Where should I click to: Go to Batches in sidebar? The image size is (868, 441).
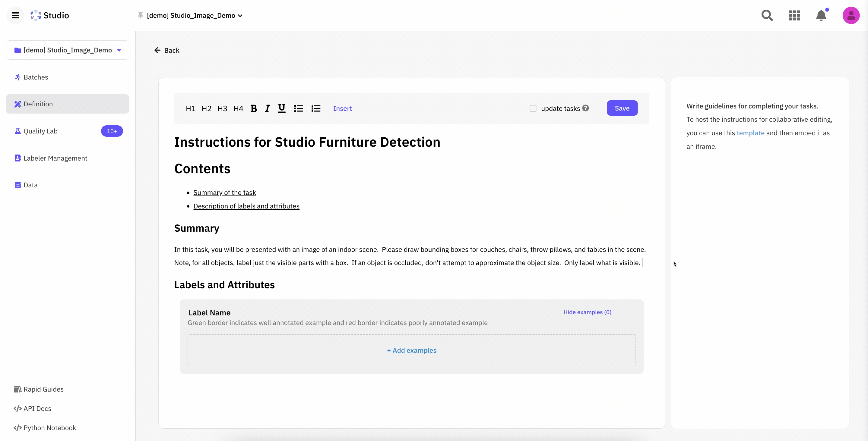36,77
